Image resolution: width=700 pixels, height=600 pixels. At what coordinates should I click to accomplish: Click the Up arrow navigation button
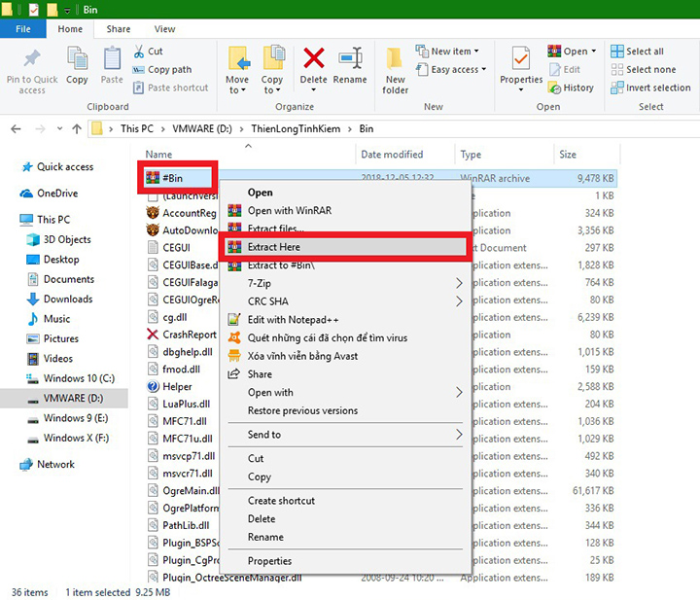(77, 128)
